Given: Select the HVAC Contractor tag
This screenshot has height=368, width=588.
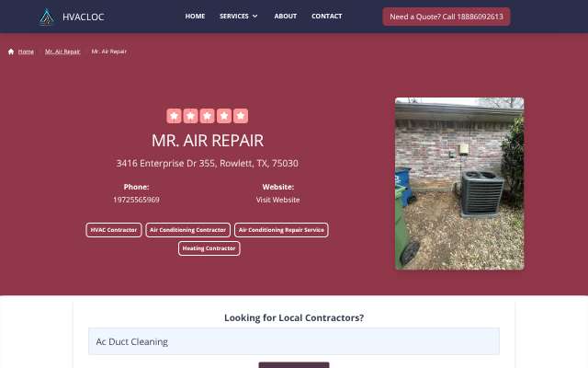Looking at the screenshot, I should pos(114,230).
